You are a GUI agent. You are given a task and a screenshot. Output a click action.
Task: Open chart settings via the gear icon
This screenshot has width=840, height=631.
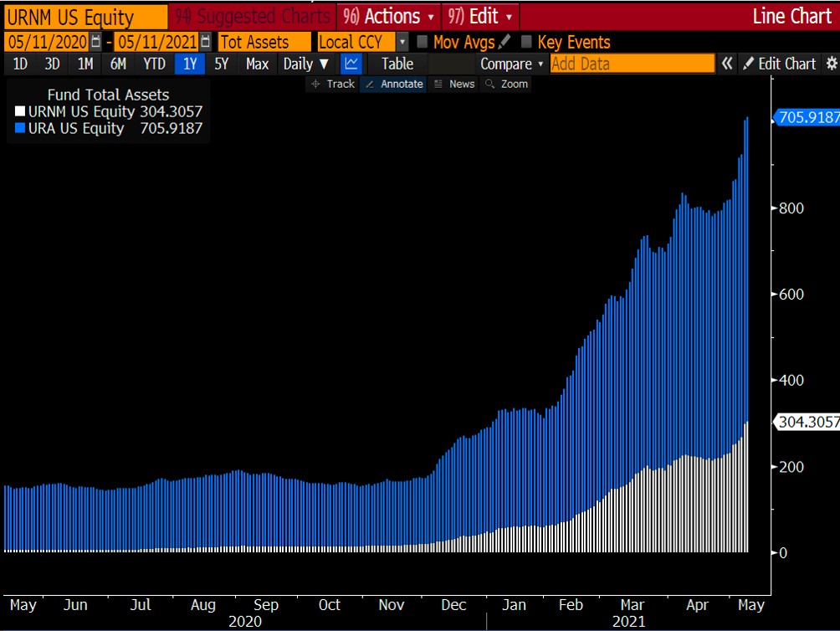tap(831, 64)
